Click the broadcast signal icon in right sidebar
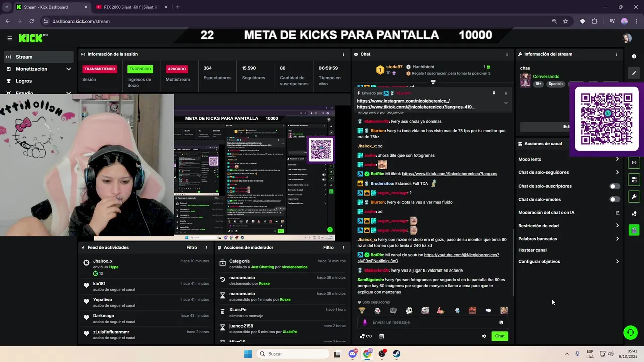 [x=634, y=163]
